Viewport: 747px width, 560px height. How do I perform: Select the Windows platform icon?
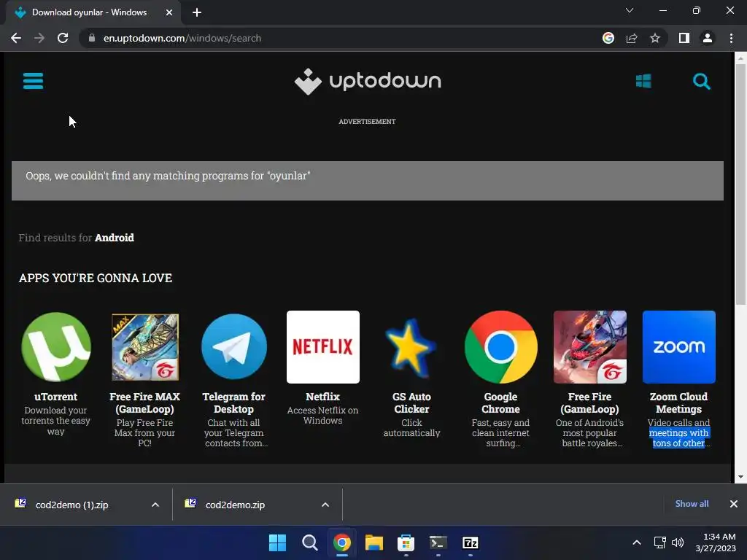pyautogui.click(x=643, y=81)
